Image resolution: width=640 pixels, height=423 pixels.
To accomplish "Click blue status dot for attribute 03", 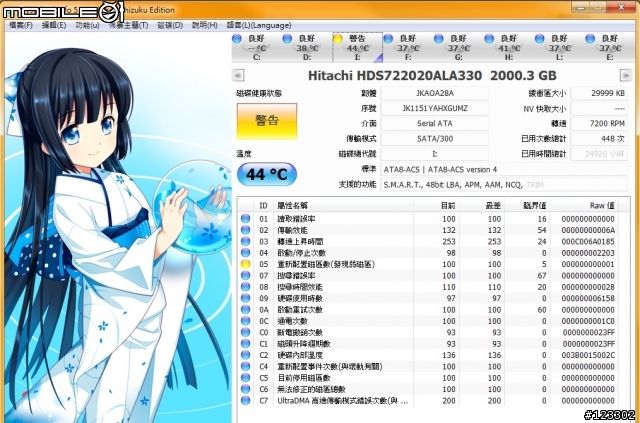I will point(245,242).
